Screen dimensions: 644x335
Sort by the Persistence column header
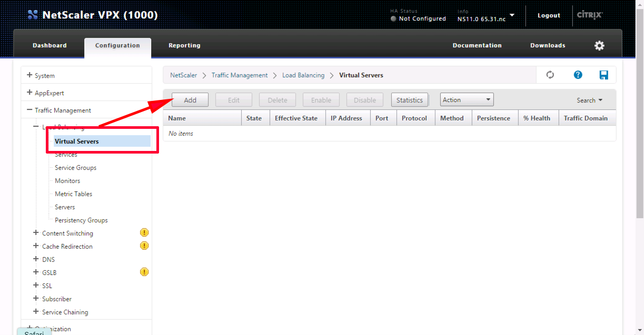[495, 118]
